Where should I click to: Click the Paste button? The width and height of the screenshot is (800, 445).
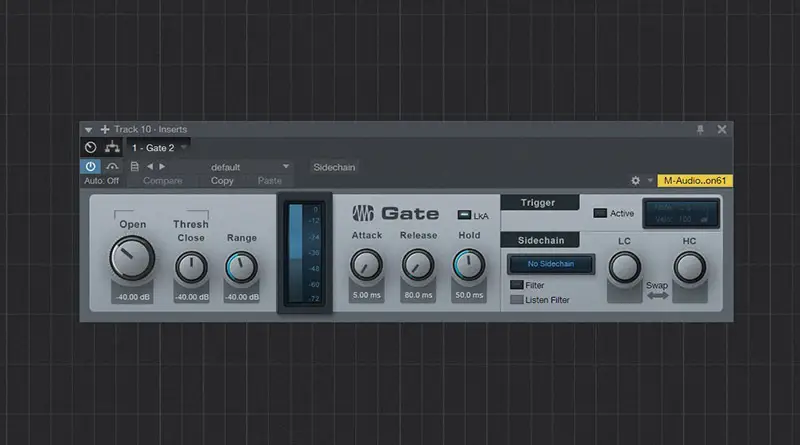(x=269, y=181)
